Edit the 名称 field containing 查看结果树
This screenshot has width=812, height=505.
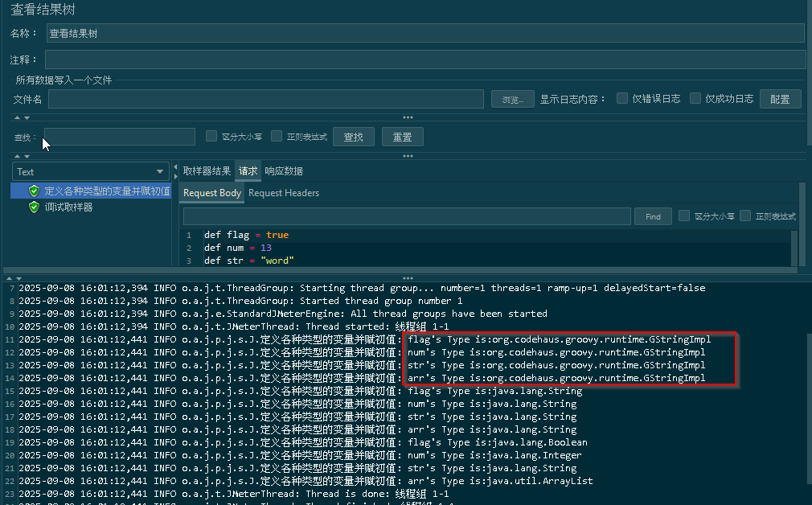pos(425,33)
